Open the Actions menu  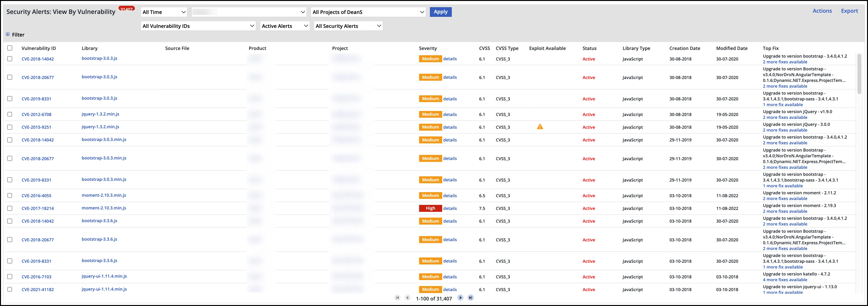click(822, 10)
